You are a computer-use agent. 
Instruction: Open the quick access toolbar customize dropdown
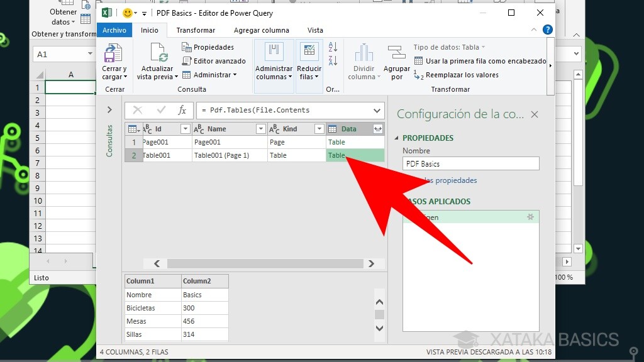pyautogui.click(x=144, y=14)
